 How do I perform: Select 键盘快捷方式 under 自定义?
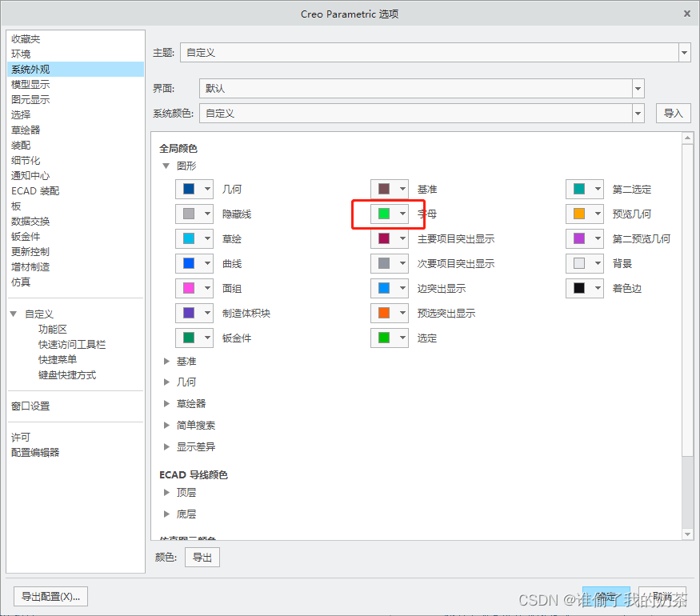coord(67,375)
